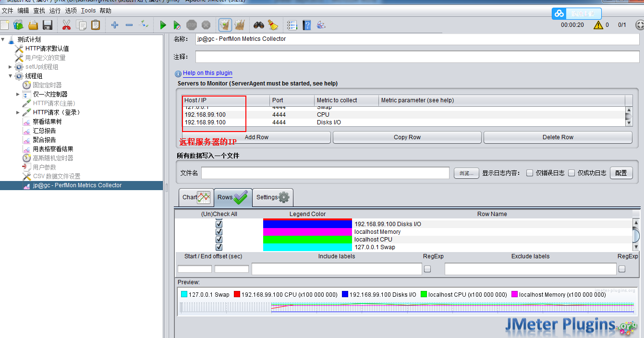Open the 运行 menu
The height and width of the screenshot is (338, 644).
55,11
